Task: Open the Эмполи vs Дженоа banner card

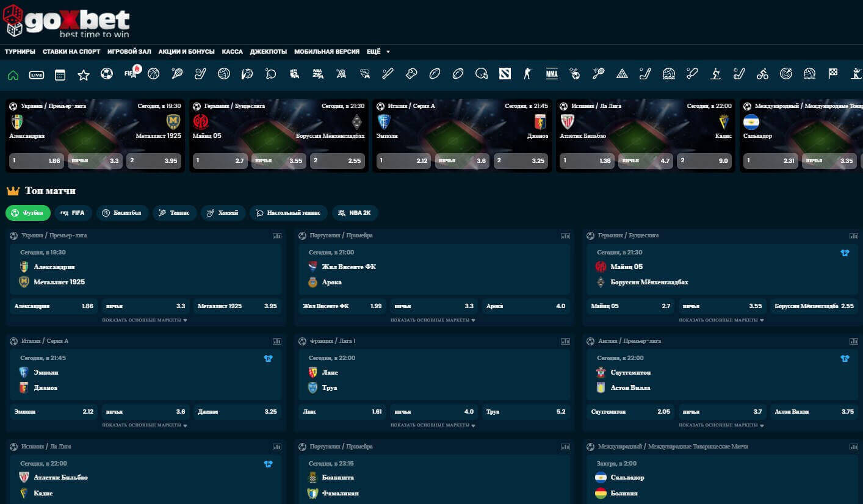Action: pos(462,136)
